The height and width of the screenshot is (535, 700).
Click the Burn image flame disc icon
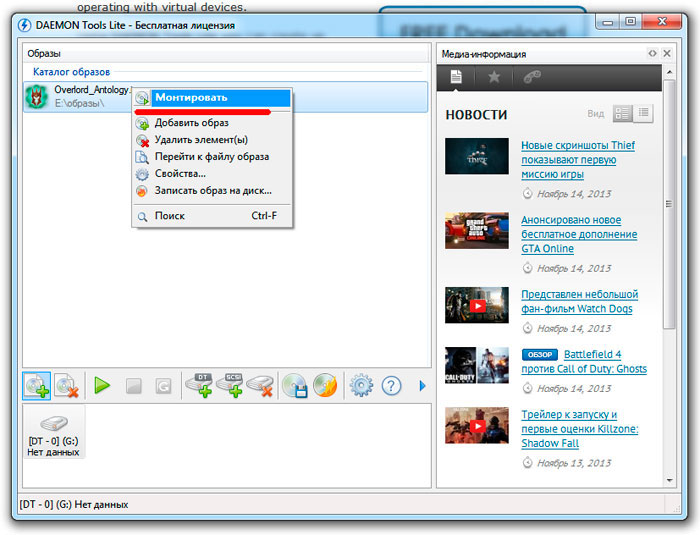(325, 385)
